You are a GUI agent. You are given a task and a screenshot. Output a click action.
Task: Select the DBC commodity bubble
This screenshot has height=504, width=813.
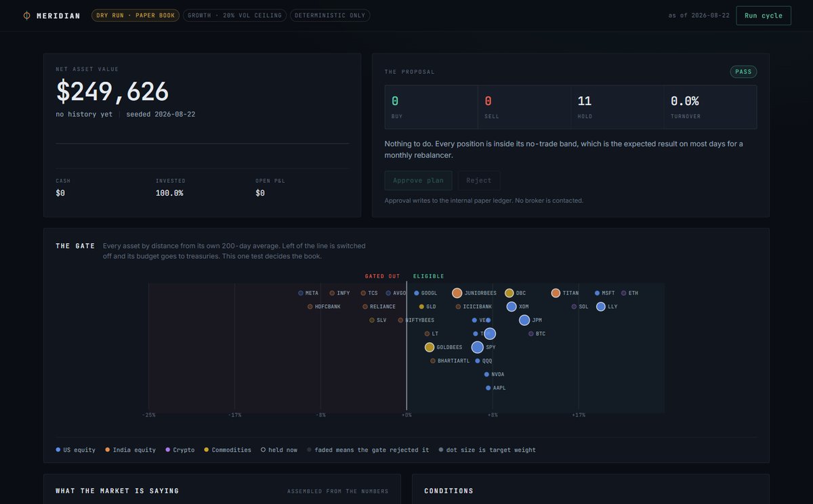click(x=509, y=293)
